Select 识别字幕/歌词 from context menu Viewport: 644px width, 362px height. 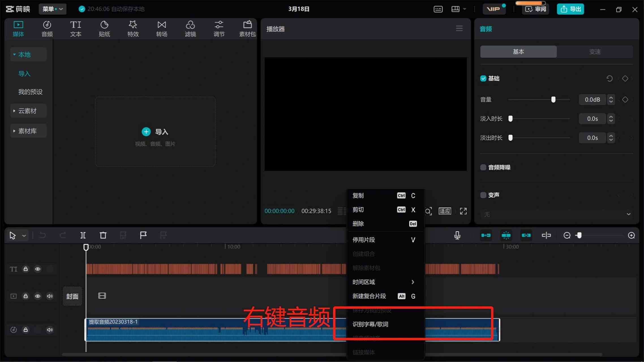(371, 324)
